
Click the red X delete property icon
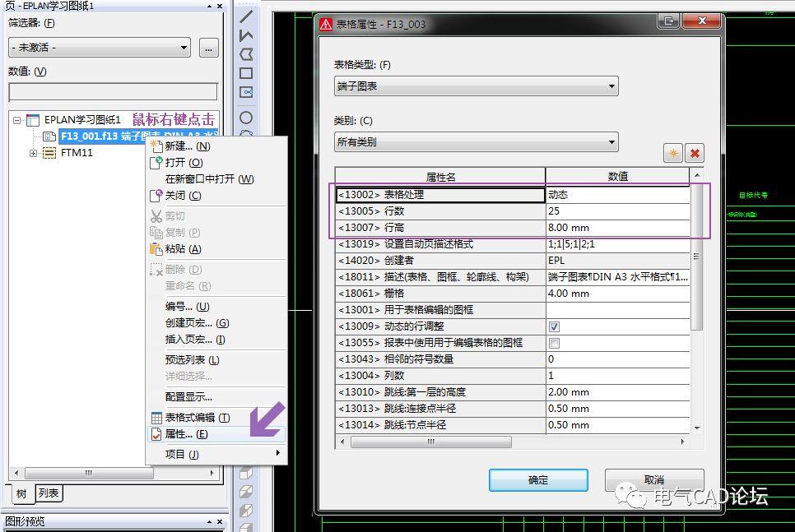[x=695, y=154]
